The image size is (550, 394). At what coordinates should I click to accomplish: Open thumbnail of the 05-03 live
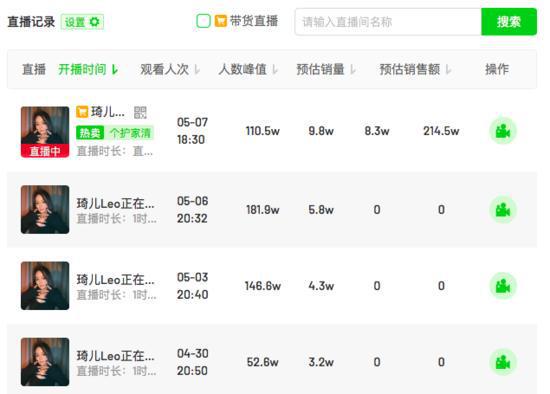coord(45,286)
